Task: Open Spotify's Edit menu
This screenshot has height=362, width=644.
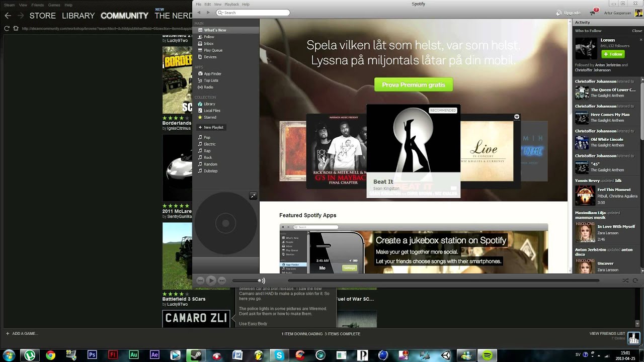Action: [x=208, y=4]
